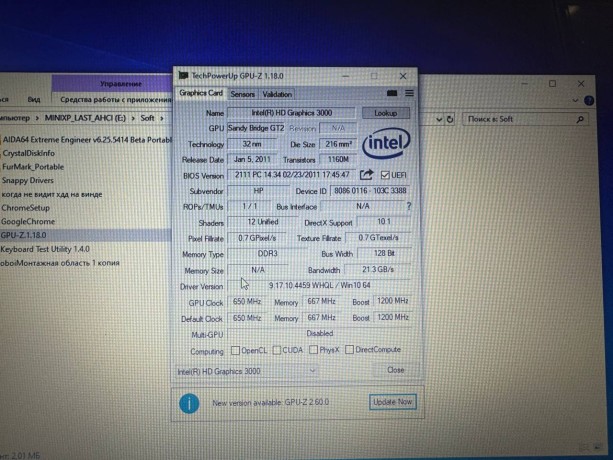This screenshot has height=460, width=613.
Task: Click the BIOS Version value field
Action: click(292, 175)
